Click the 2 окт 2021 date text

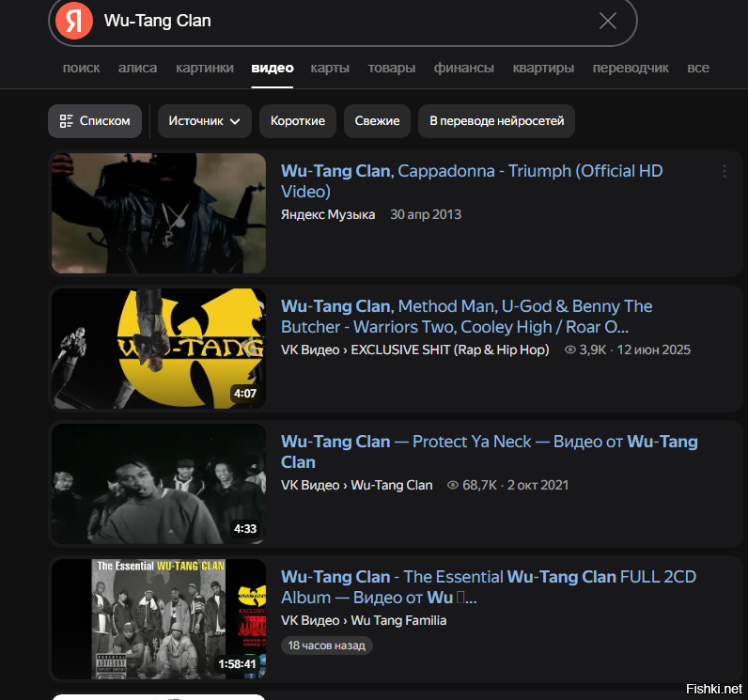pyautogui.click(x=538, y=486)
